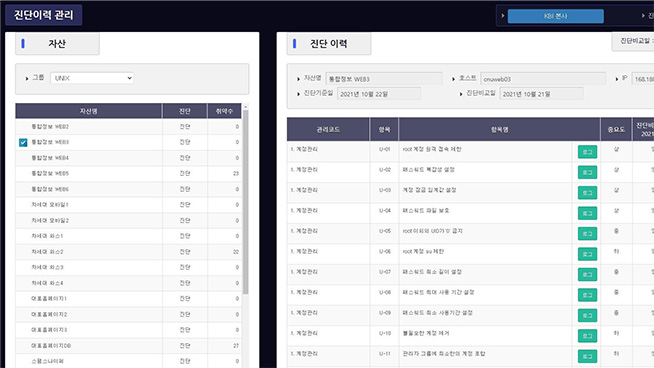Select the 대표홈페이지2 asset row
The height and width of the screenshot is (368, 654).
[x=128, y=314]
